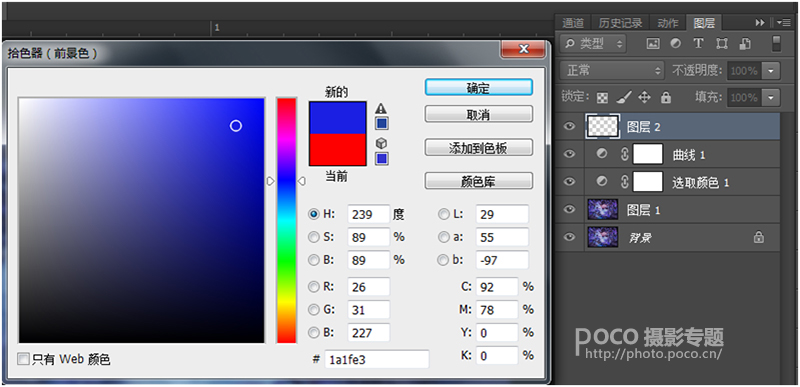The height and width of the screenshot is (387, 800).
Task: Click the out-of-gamut warning triangle icon
Action: (381, 108)
